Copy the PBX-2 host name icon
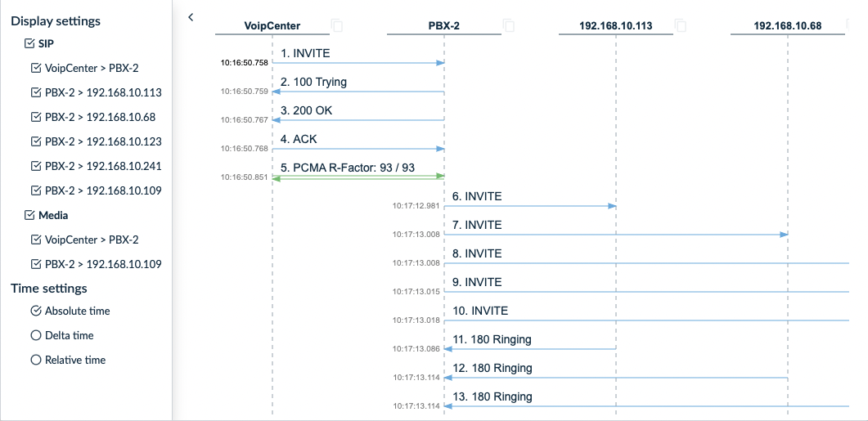This screenshot has width=868, height=421. coord(508,25)
